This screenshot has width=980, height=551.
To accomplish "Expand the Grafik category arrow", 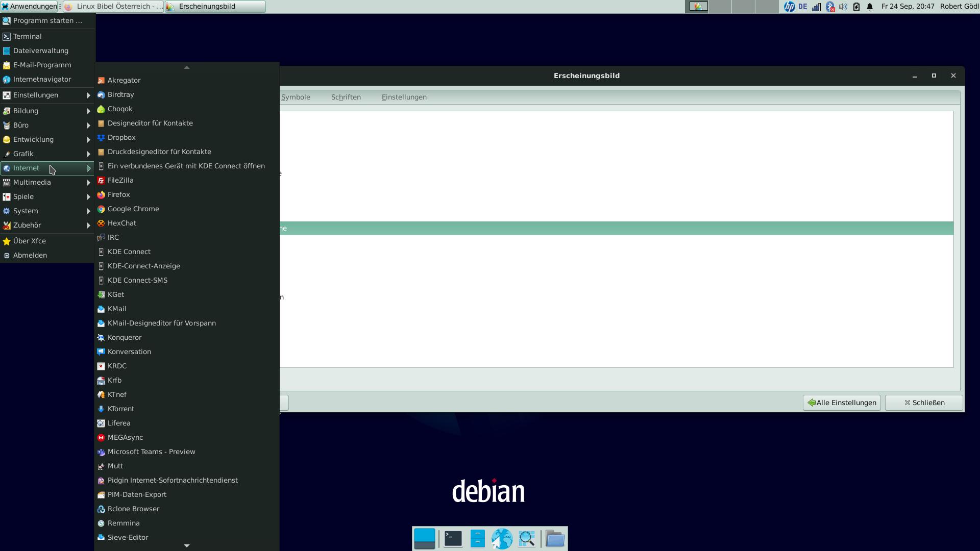I will (88, 154).
